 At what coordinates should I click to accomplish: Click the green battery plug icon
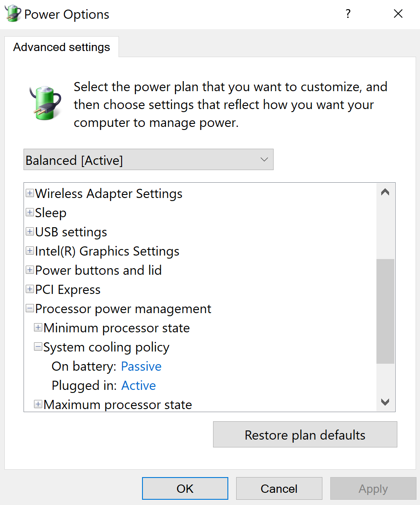[x=45, y=103]
